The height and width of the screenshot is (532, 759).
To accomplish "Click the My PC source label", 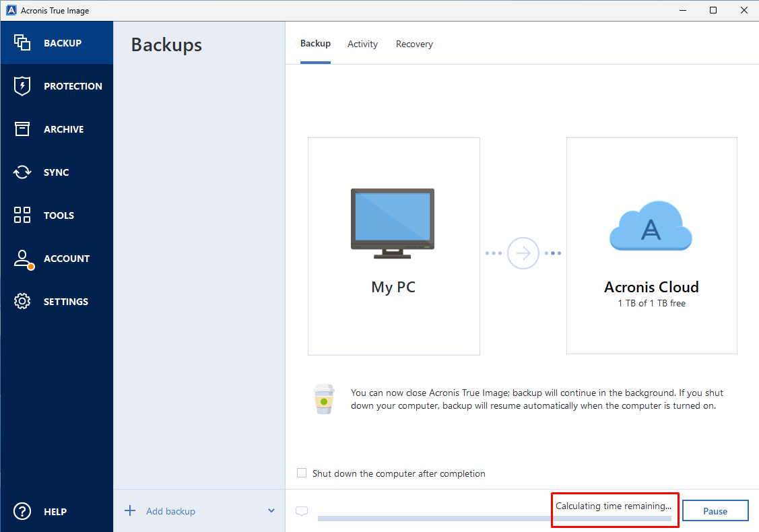I will (393, 287).
